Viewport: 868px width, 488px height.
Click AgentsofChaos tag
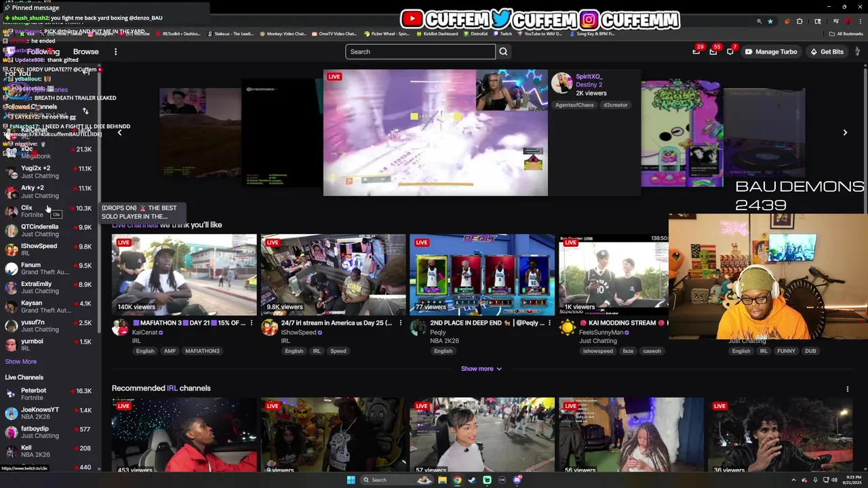(x=574, y=105)
